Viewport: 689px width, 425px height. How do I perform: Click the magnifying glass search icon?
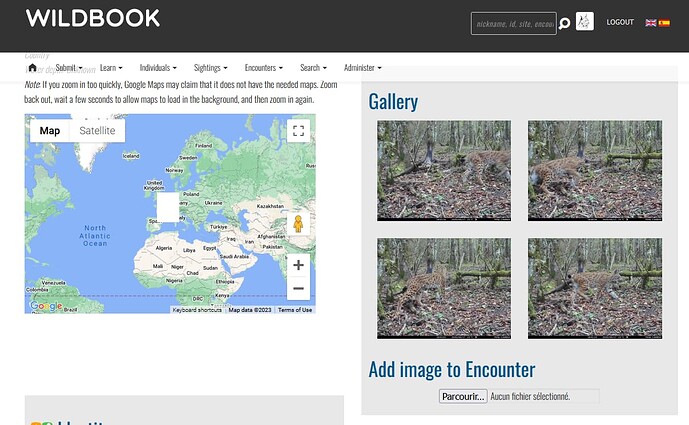tap(564, 23)
